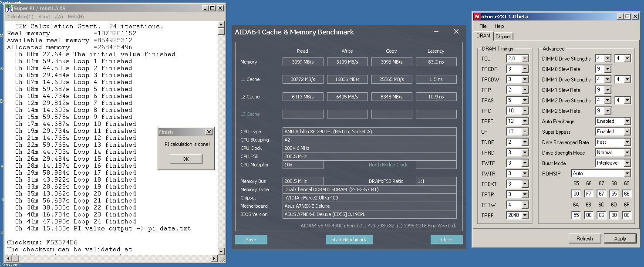The width and height of the screenshot is (644, 267).
Task: Switch to the DRAM tab
Action: 483,36
